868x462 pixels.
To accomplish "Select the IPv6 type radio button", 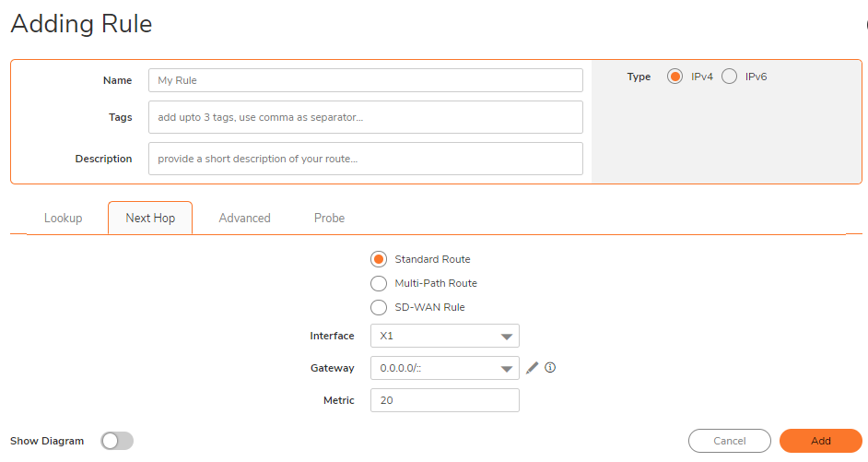I will coord(729,77).
